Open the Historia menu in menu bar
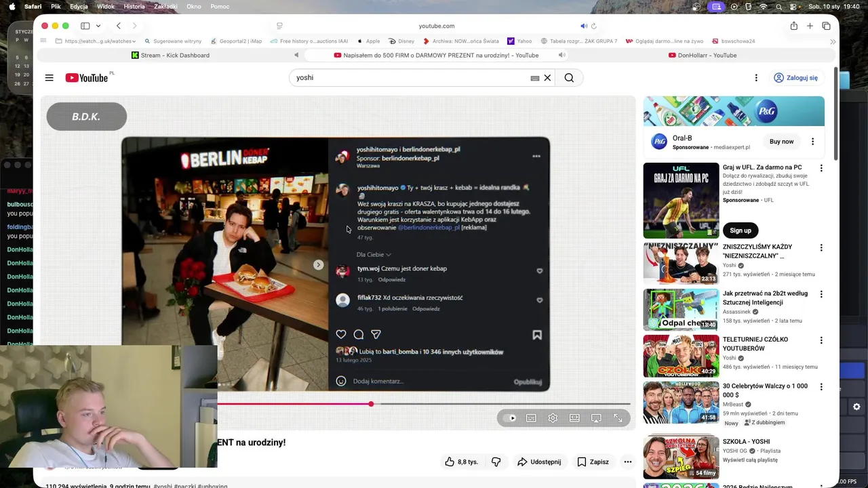Viewport: 868px width, 488px height. (134, 6)
